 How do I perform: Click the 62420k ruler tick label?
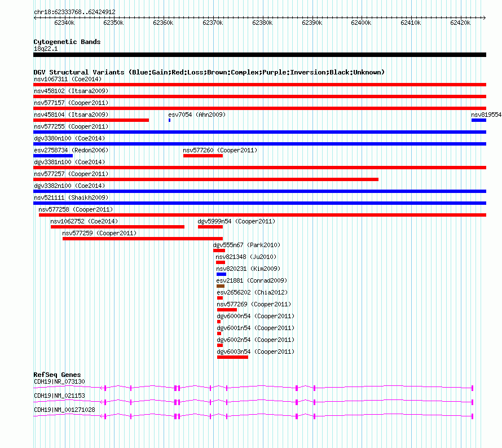(x=460, y=23)
